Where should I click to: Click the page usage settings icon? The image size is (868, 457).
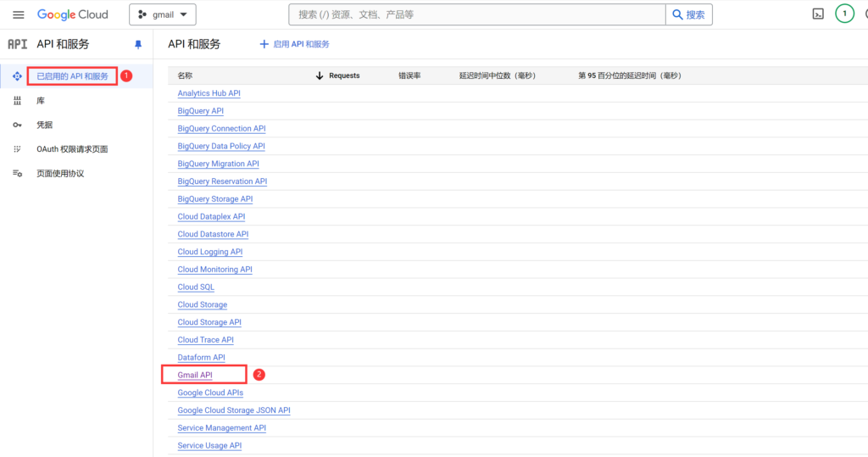(x=17, y=174)
